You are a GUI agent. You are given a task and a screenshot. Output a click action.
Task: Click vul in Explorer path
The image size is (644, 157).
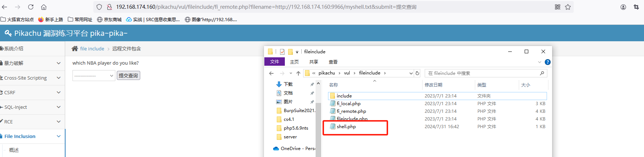pos(347,73)
